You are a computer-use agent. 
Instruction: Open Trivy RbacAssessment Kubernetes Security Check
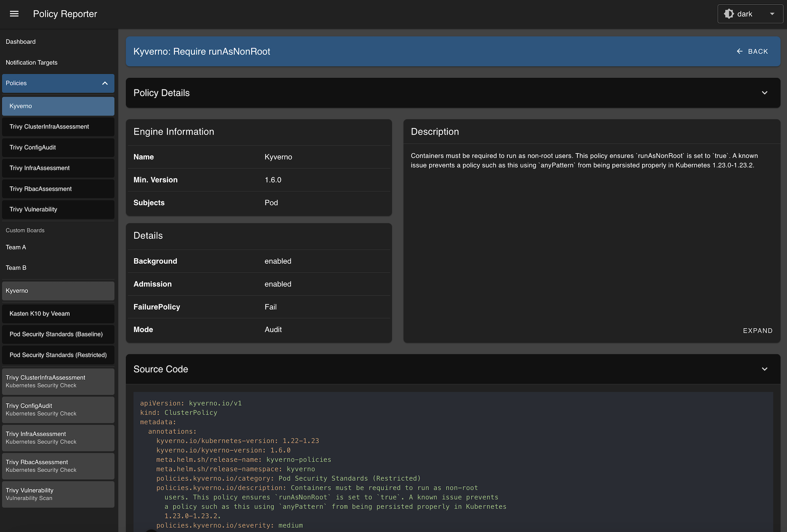pyautogui.click(x=58, y=466)
